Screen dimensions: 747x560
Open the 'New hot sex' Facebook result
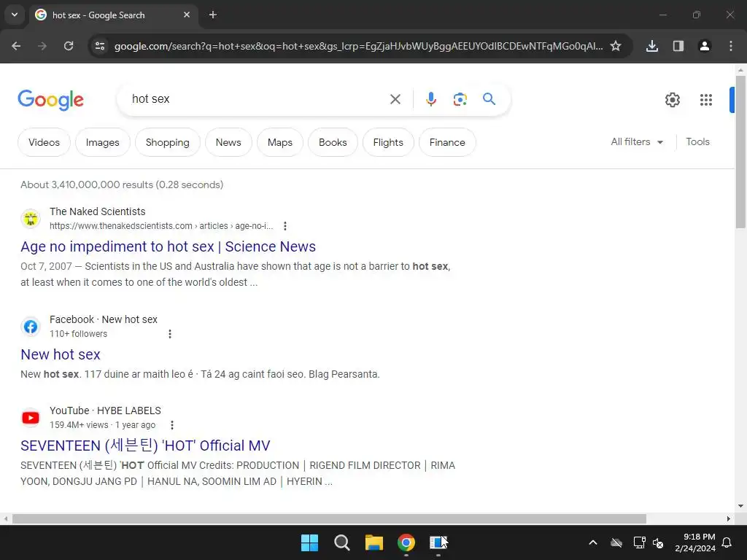pos(61,355)
